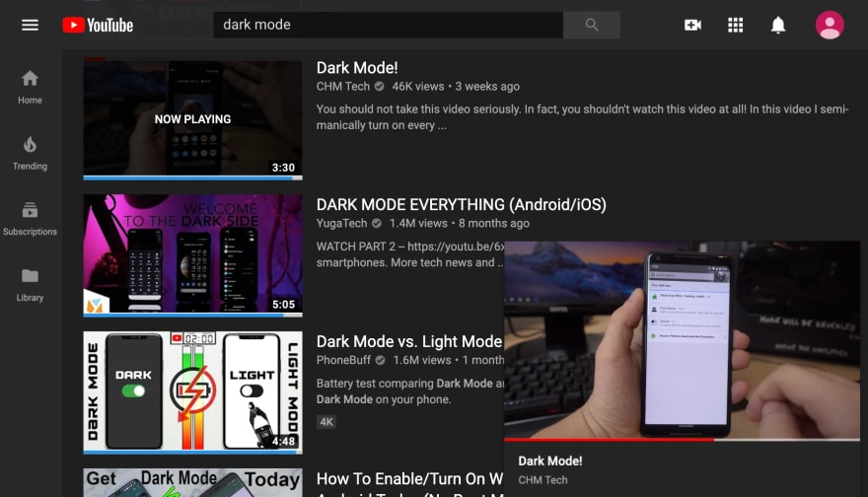
Task: Open the Dark Mode vs. Light Mode title
Action: pos(409,341)
